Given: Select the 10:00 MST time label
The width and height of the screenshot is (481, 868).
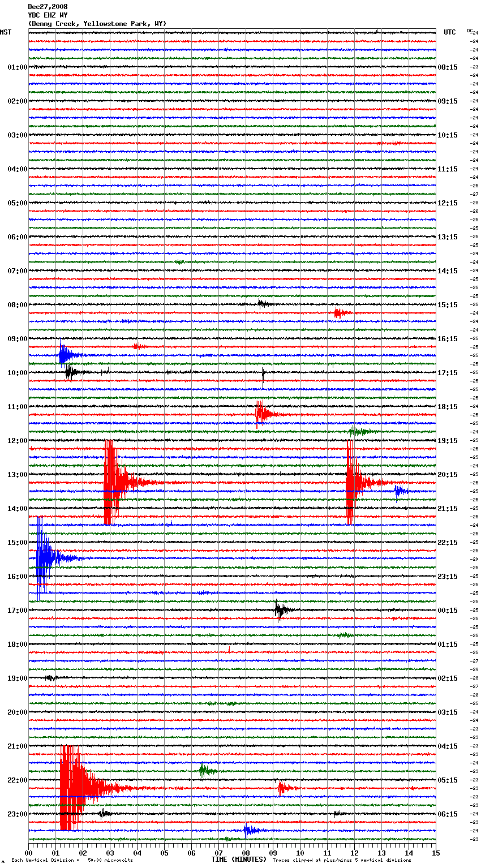Looking at the screenshot, I should click(18, 373).
